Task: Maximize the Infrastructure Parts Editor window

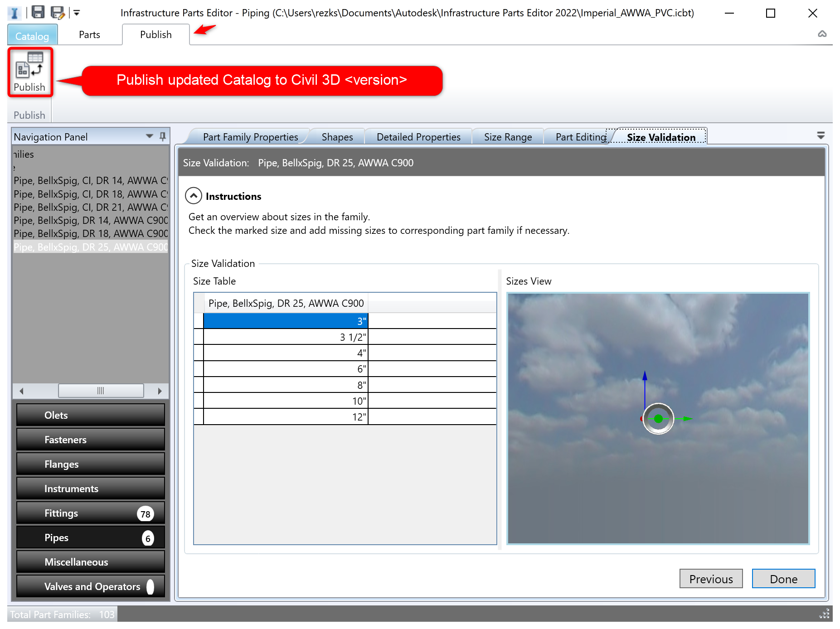Action: (x=771, y=13)
